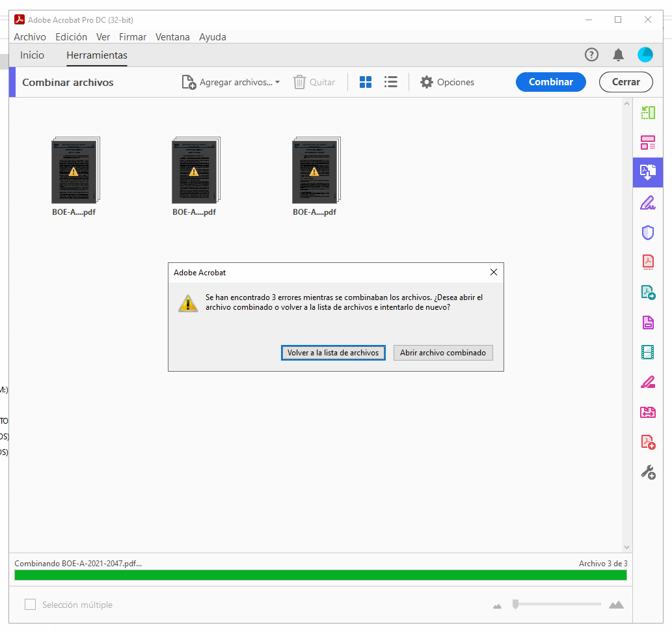The height and width of the screenshot is (632, 672).
Task: Switch to grid thumbnail view
Action: 366,82
